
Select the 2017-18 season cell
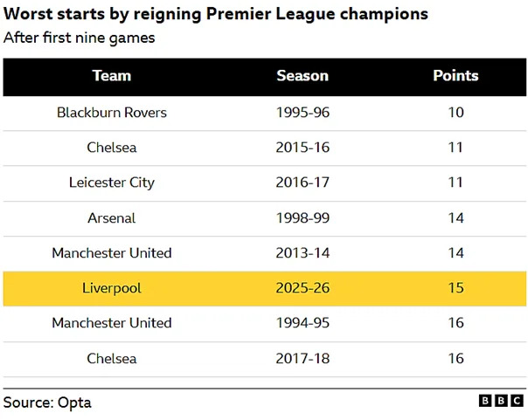pyautogui.click(x=302, y=358)
